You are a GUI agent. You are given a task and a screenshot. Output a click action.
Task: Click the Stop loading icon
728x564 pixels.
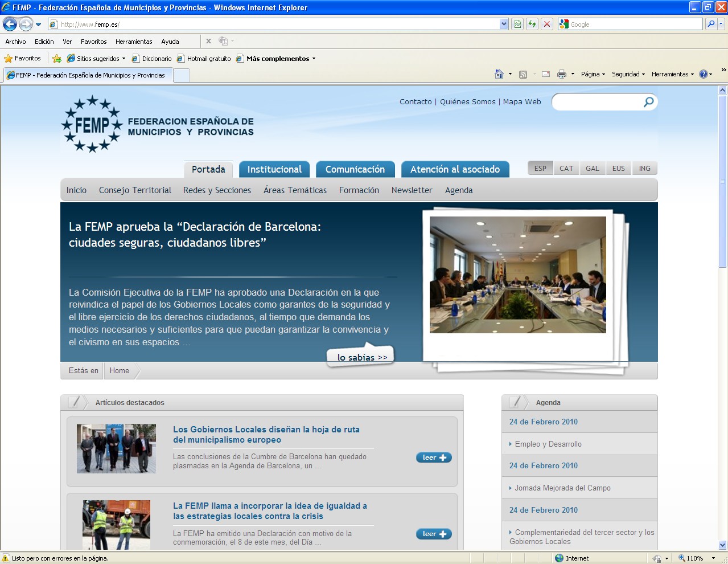(x=546, y=24)
